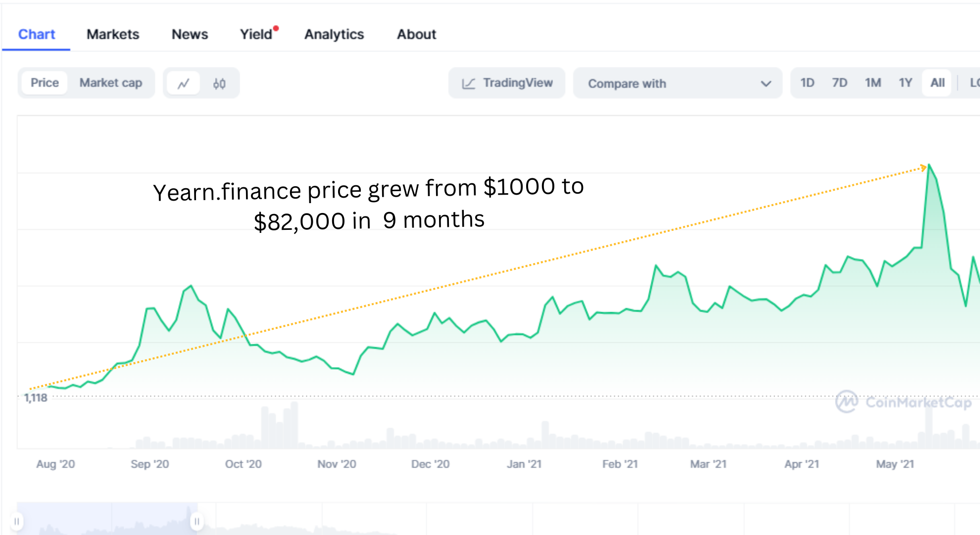Open the Compare with dropdown
The height and width of the screenshot is (535, 980).
pyautogui.click(x=677, y=83)
